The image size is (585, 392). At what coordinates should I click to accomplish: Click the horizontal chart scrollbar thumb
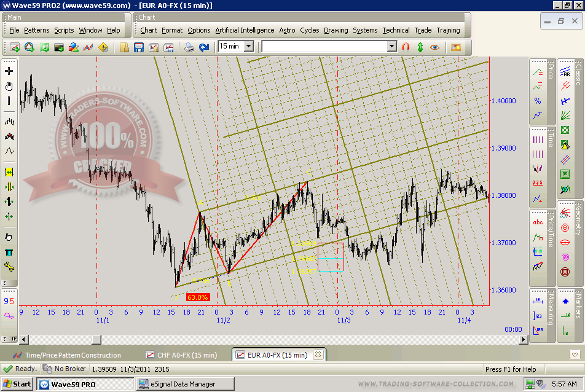[x=96, y=340]
